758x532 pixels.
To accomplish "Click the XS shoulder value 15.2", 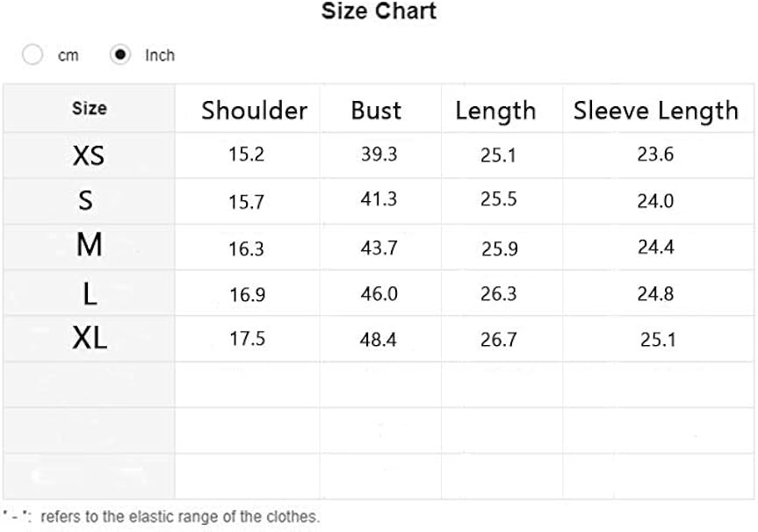I will click(247, 155).
